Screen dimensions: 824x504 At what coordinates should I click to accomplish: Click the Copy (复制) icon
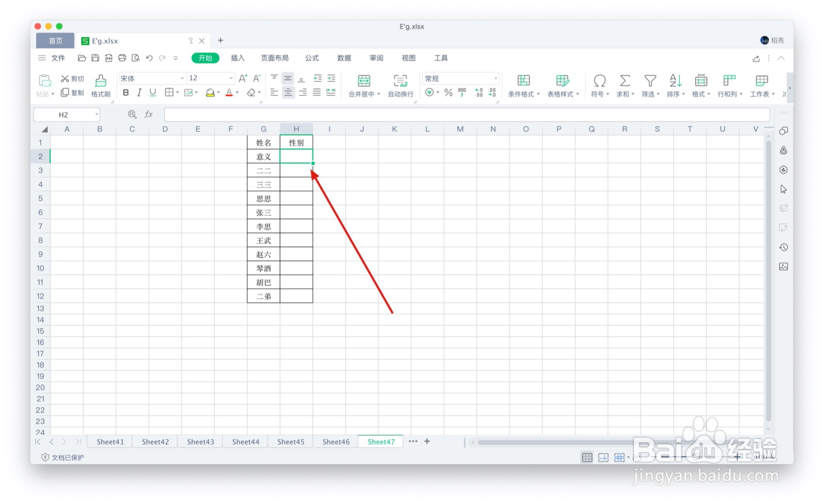coord(65,93)
